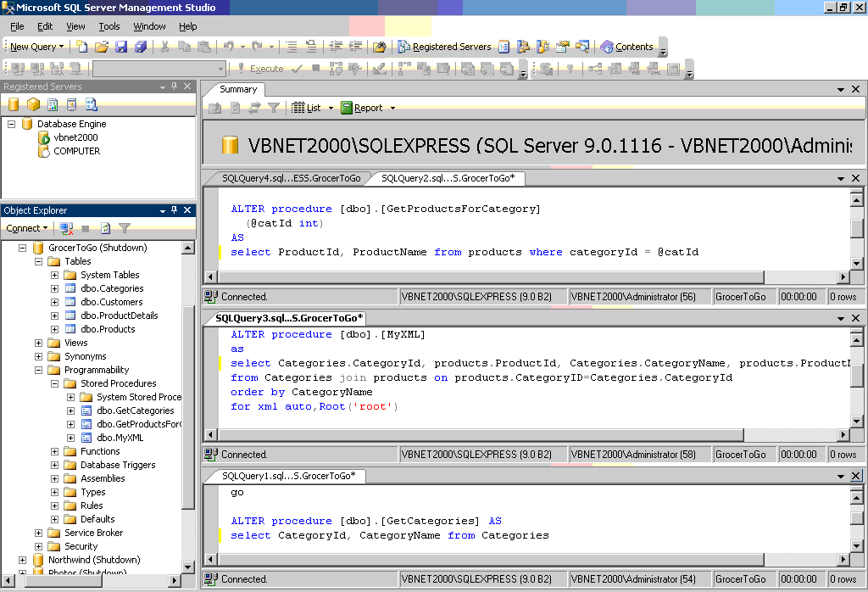Viewport: 868px width, 592px height.
Task: Click the Execute query button
Action: 260,69
